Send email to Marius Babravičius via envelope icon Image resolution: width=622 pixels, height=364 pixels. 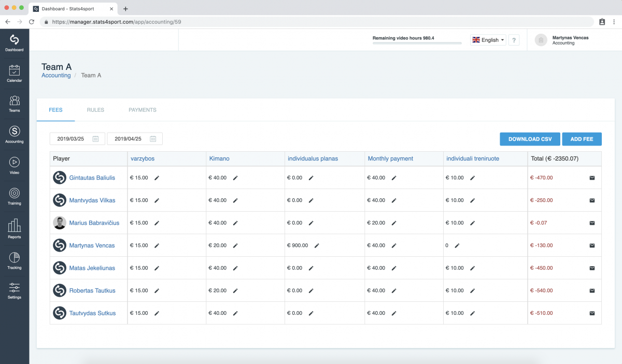pos(592,223)
